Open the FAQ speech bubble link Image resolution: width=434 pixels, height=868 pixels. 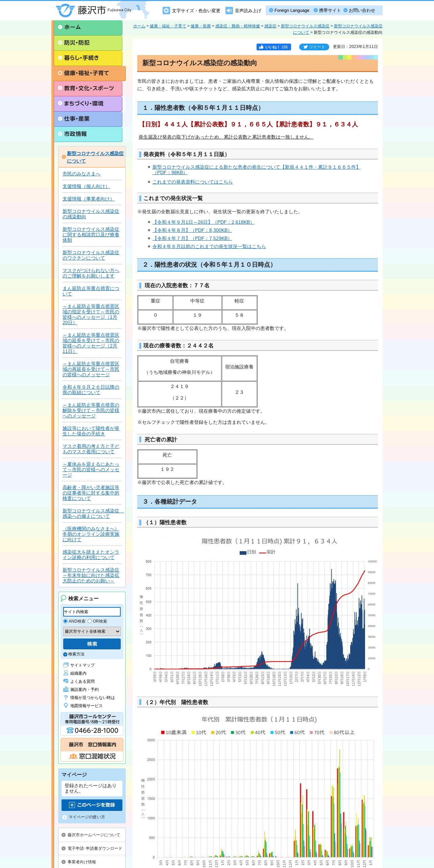pyautogui.click(x=79, y=681)
